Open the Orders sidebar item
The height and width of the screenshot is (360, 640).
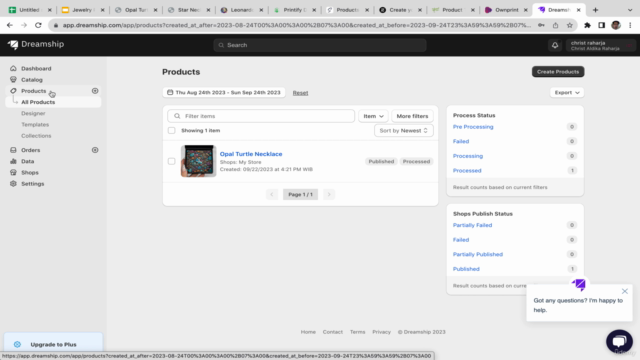tap(31, 150)
